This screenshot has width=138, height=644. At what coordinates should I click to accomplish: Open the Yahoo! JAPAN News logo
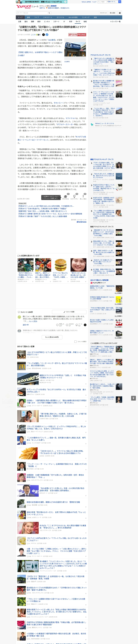(x=27, y=7)
